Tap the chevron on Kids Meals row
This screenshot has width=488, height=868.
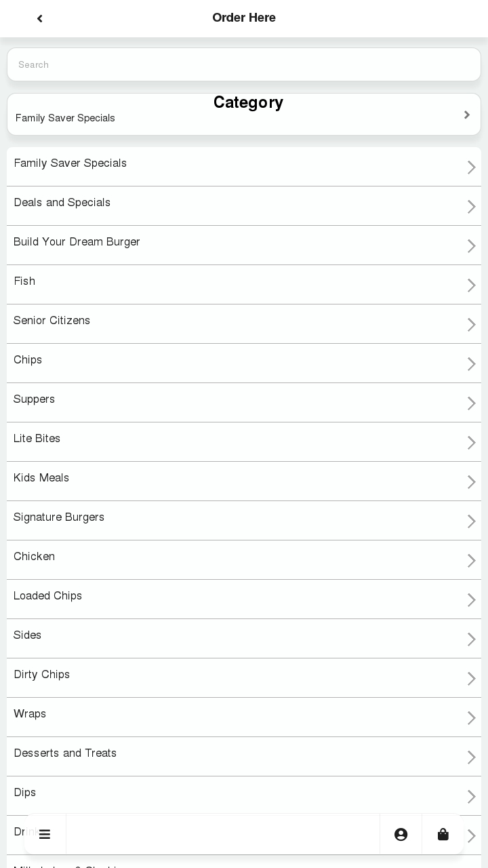471,481
